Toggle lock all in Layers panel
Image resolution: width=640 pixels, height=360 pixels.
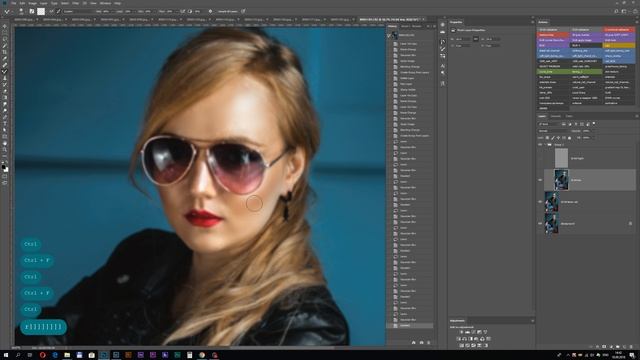[569, 138]
